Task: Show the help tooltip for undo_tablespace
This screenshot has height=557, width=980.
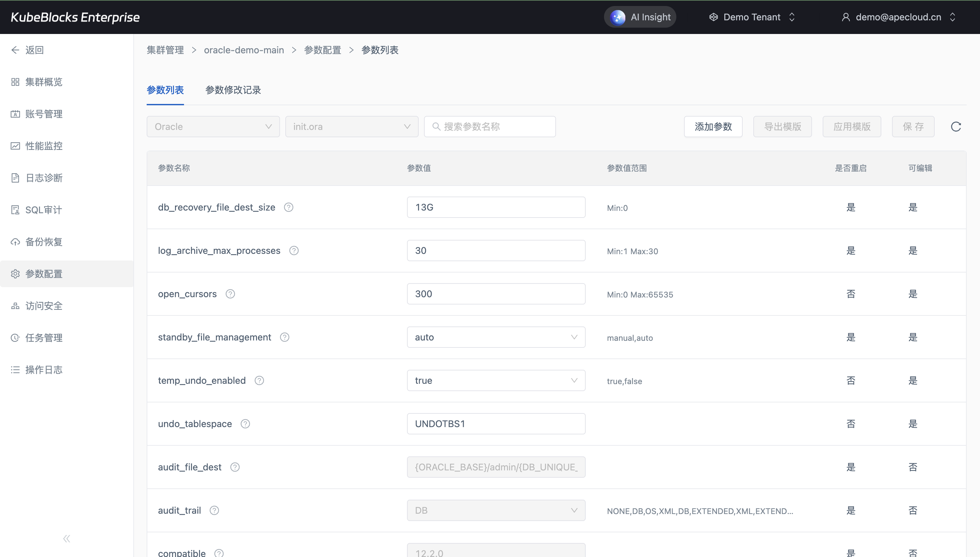Action: (245, 424)
